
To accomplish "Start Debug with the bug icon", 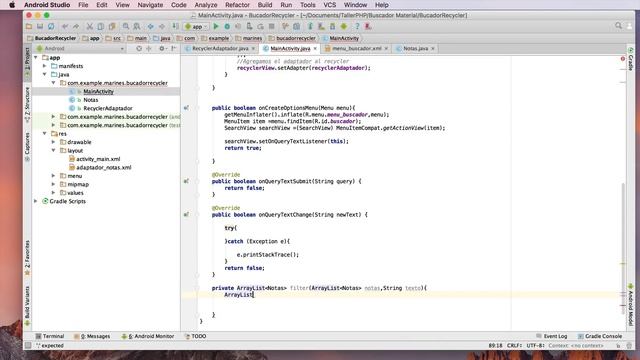I will click(x=227, y=27).
